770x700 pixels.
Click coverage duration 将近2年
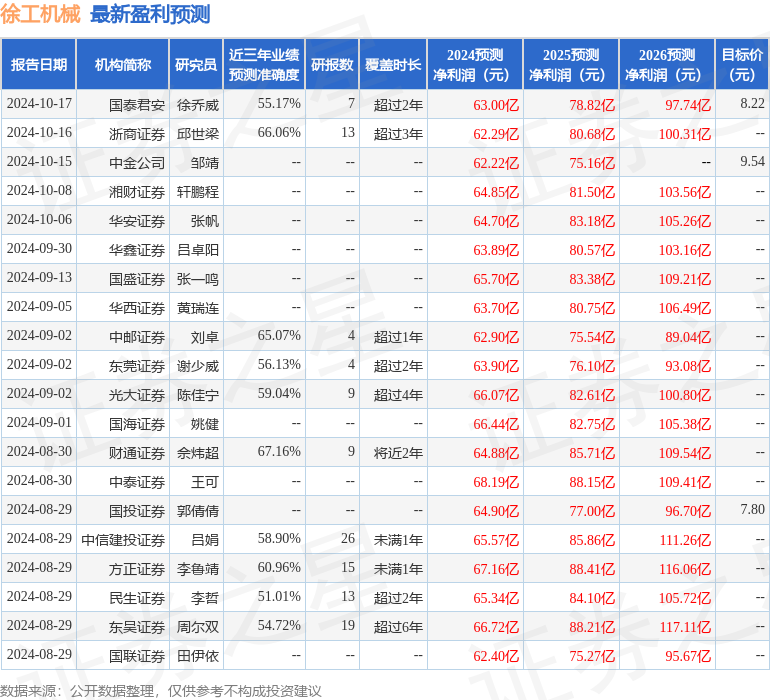pos(398,452)
